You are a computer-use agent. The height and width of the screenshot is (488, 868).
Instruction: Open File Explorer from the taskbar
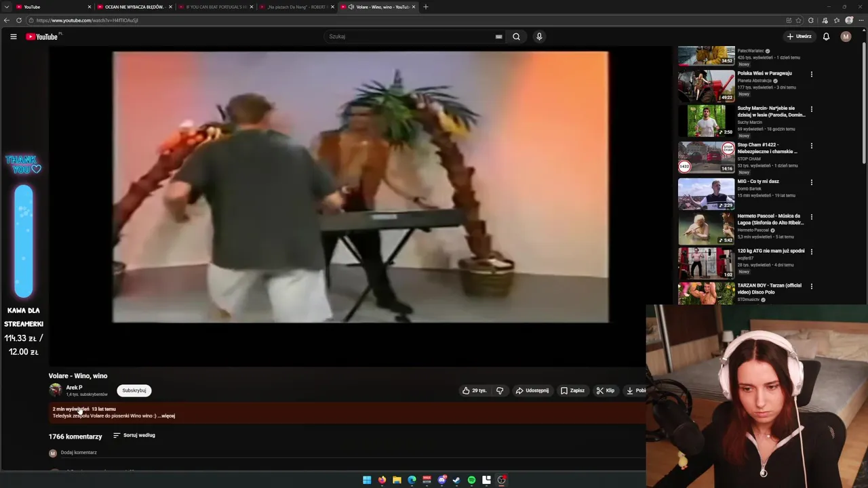[397, 480]
